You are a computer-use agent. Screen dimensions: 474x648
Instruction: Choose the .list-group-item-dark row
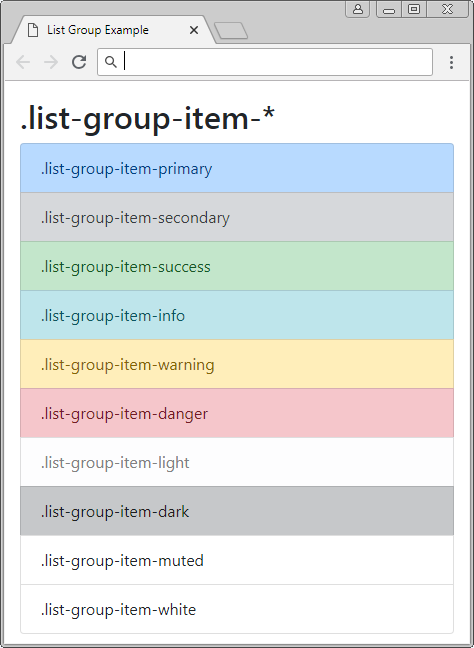click(x=237, y=511)
